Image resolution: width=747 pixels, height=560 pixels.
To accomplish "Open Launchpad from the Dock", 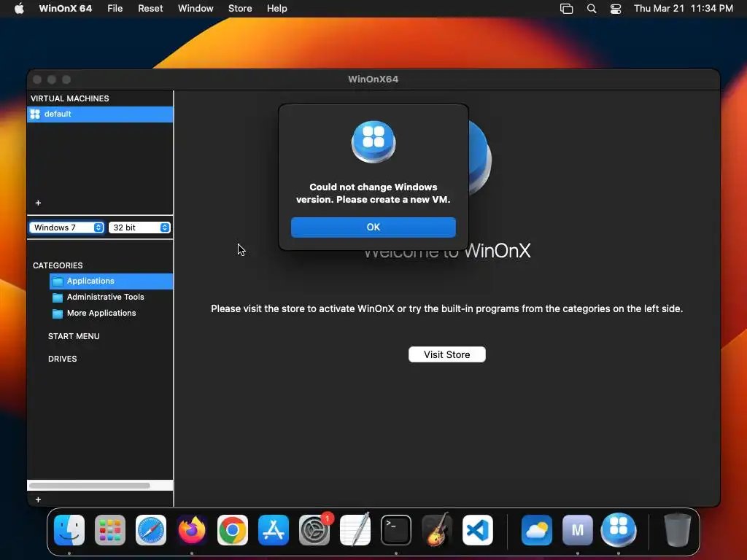I will pos(110,530).
